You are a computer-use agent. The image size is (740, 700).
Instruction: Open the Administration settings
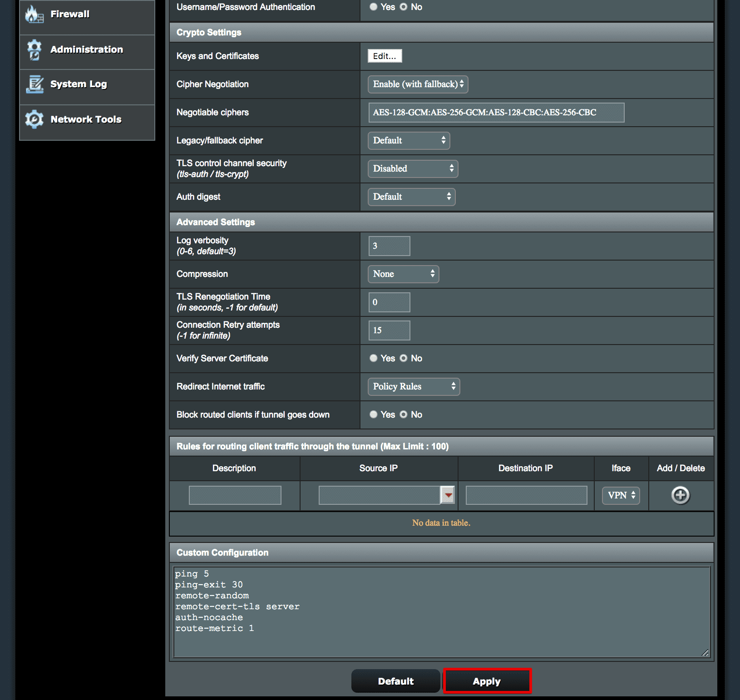[x=86, y=49]
